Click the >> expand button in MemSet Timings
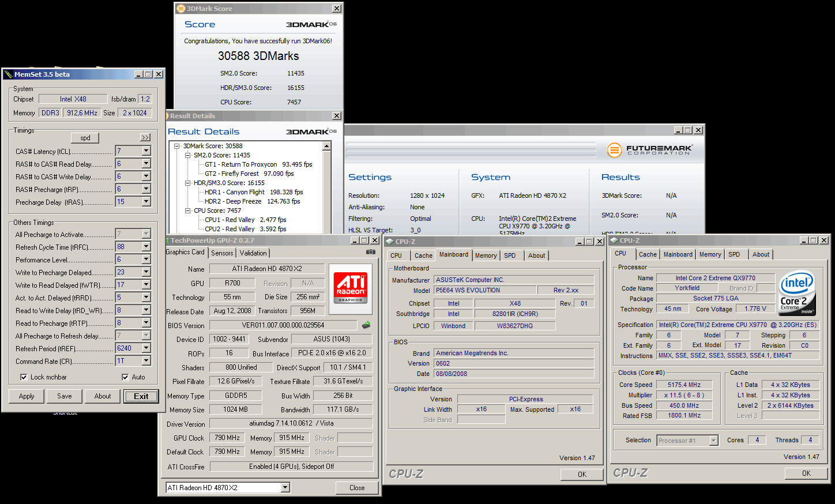The image size is (835, 504). [x=145, y=138]
